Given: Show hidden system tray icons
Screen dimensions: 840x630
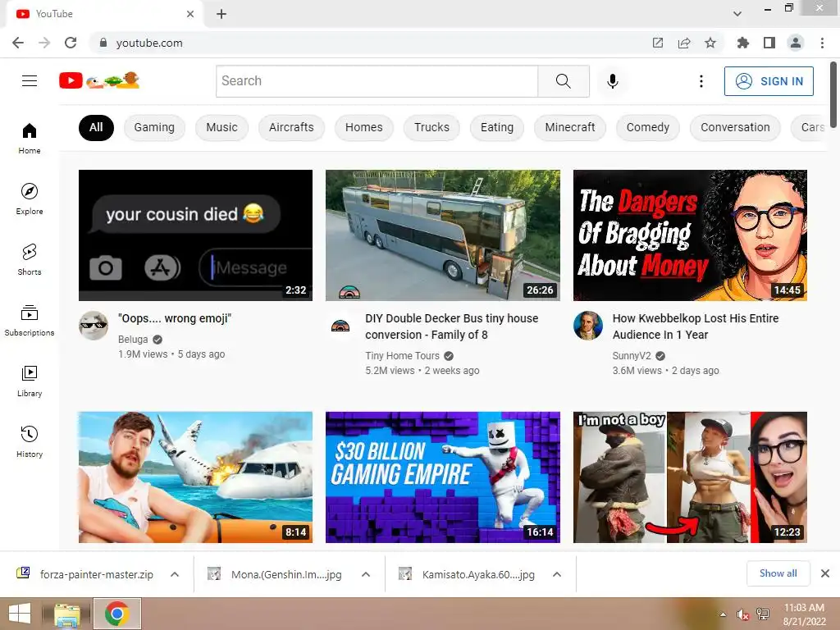Looking at the screenshot, I should (x=724, y=614).
